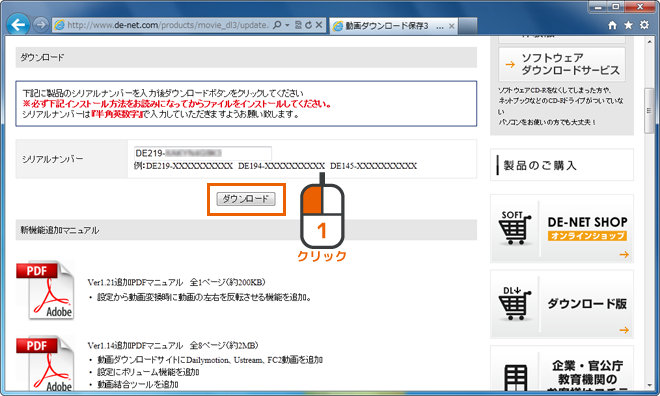Click text Ver1.21追加PDFマニュアル
Image resolution: width=660 pixels, height=396 pixels.
coord(135,282)
